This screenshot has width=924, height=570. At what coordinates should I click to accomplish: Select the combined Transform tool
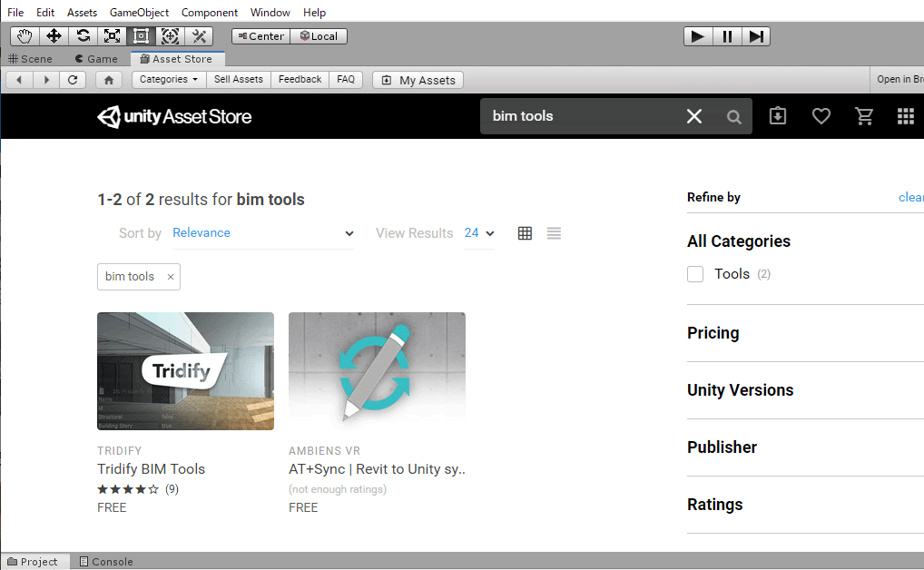(170, 36)
